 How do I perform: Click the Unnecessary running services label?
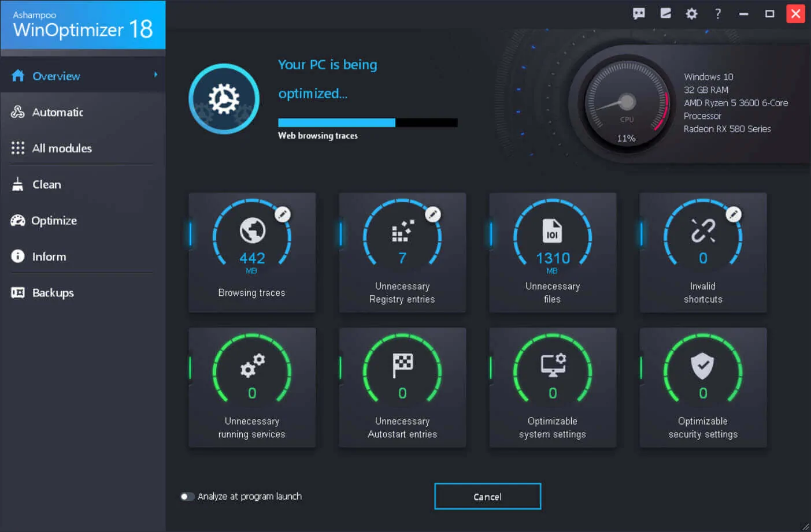tap(251, 427)
